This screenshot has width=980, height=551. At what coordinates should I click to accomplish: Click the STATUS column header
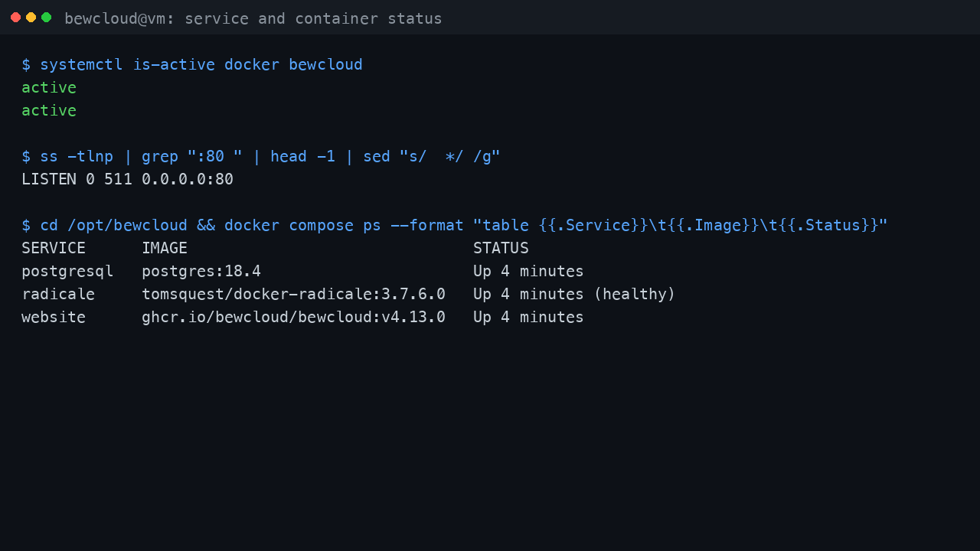point(501,249)
